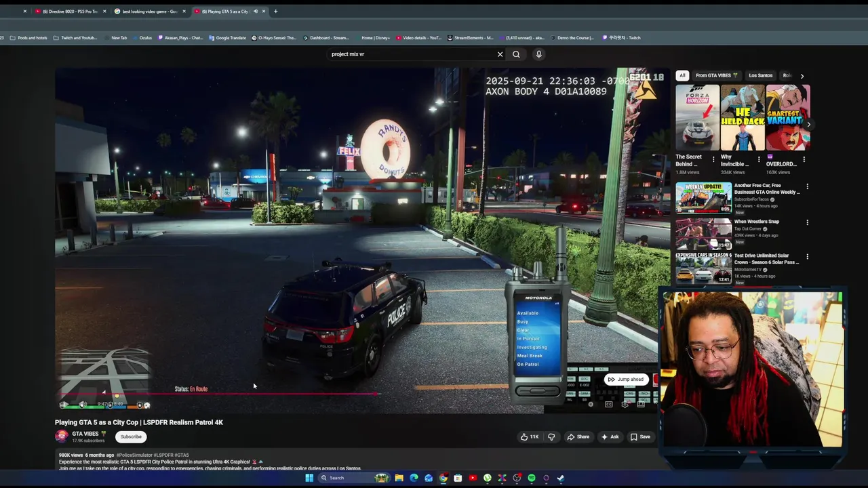This screenshot has height=488, width=868.
Task: Seek on the red video progress bar
Action: point(217,393)
